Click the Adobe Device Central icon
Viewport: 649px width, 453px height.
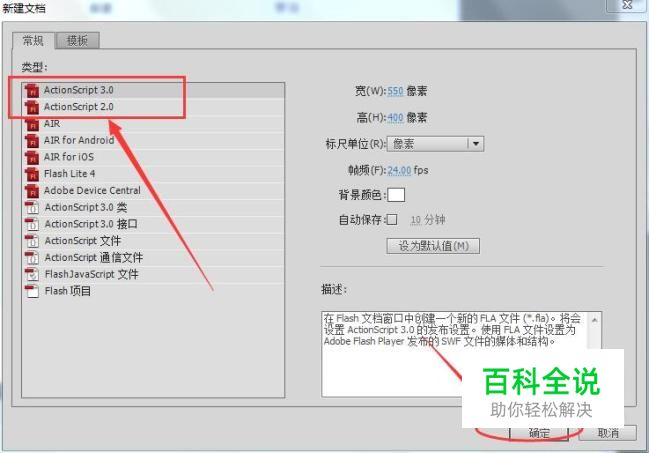point(32,191)
